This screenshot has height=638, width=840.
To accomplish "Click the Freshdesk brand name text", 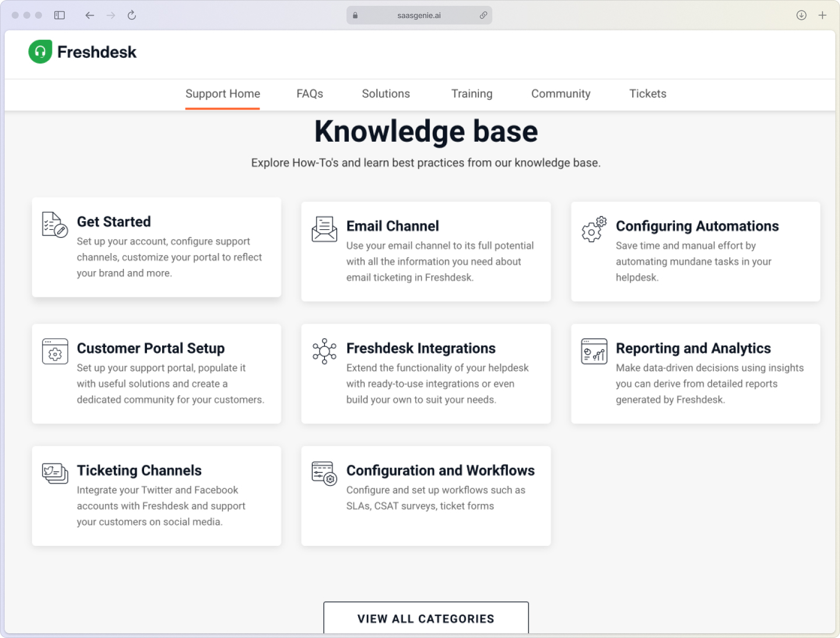I will pos(97,52).
